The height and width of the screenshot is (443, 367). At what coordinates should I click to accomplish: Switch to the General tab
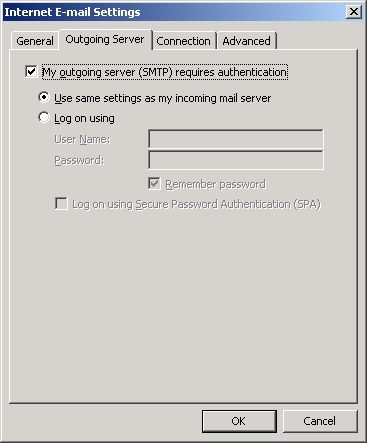(x=35, y=41)
